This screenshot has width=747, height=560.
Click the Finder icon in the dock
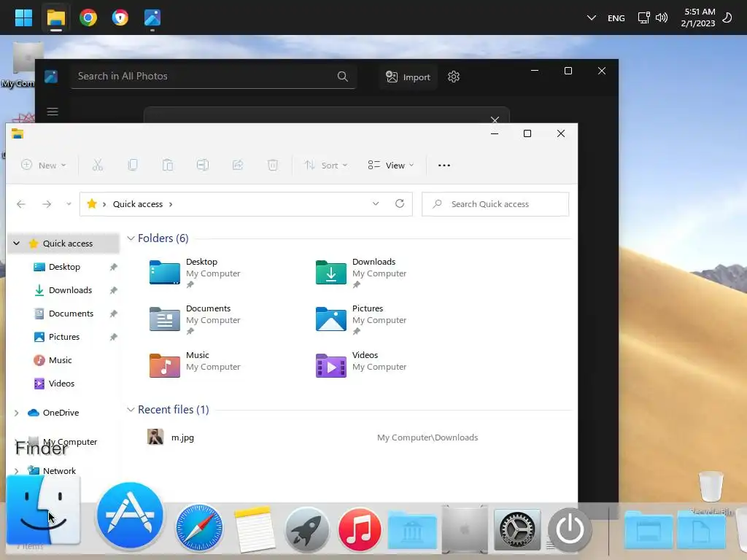click(43, 510)
